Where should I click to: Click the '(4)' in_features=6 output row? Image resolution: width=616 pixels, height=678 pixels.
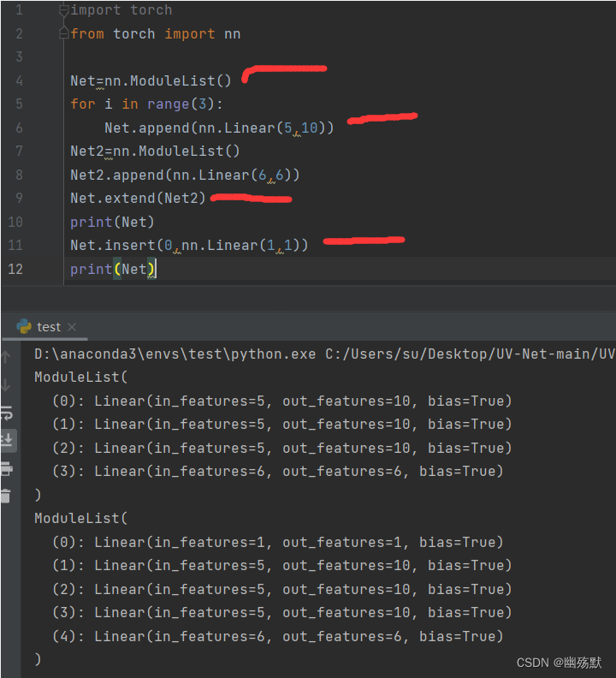click(278, 637)
